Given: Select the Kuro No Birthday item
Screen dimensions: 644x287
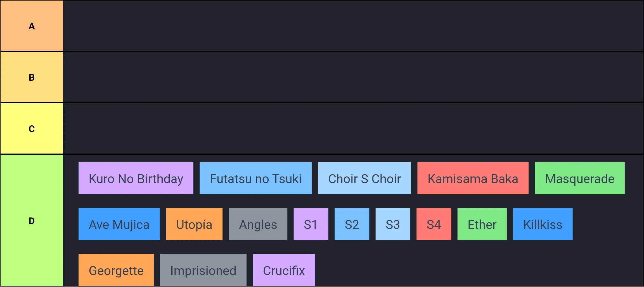Looking at the screenshot, I should pyautogui.click(x=136, y=178).
